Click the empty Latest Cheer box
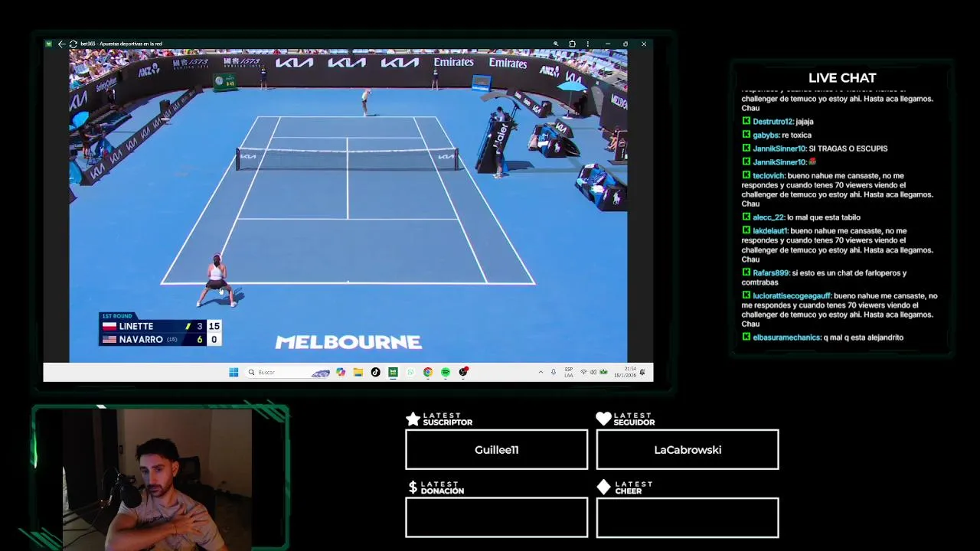This screenshot has height=551, width=980. pos(688,517)
